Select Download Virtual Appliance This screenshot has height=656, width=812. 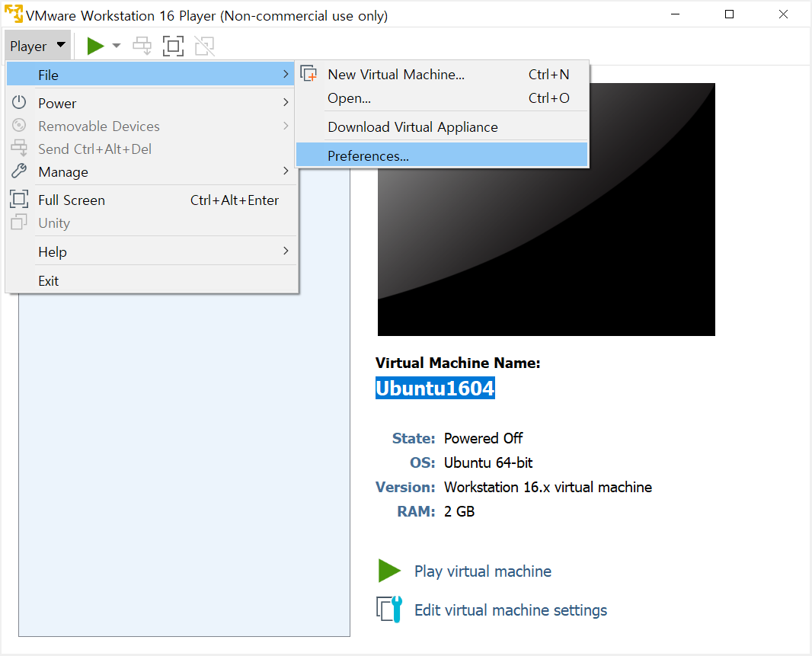pos(442,127)
